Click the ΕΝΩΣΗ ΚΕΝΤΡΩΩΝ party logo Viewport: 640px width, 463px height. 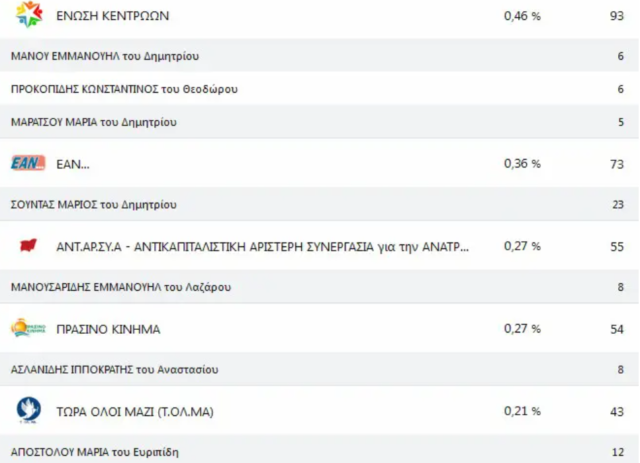(29, 16)
